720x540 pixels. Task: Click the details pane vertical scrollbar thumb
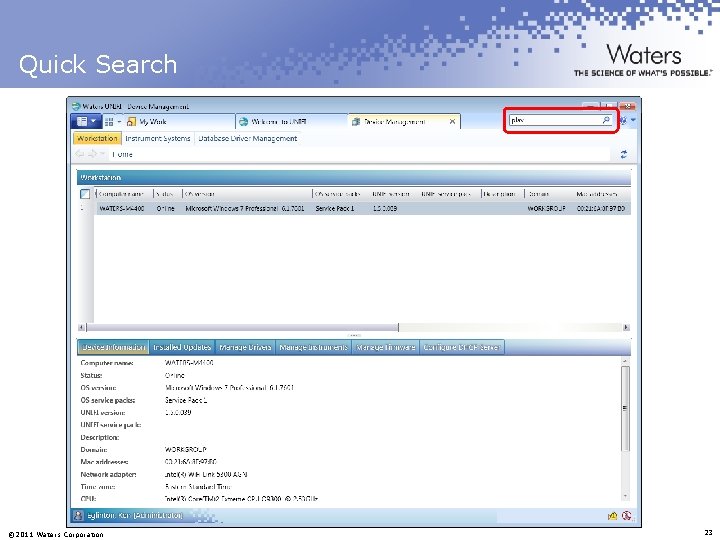click(625, 408)
